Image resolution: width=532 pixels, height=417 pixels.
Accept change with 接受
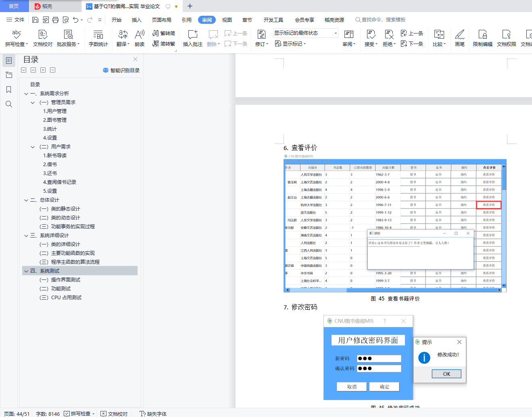371,38
